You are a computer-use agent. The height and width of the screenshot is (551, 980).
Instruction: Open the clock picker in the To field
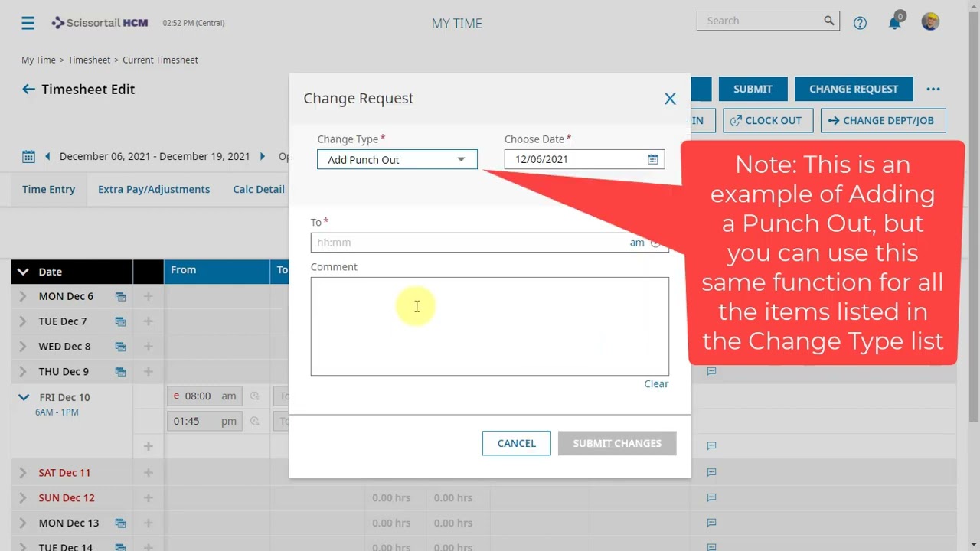coord(655,243)
